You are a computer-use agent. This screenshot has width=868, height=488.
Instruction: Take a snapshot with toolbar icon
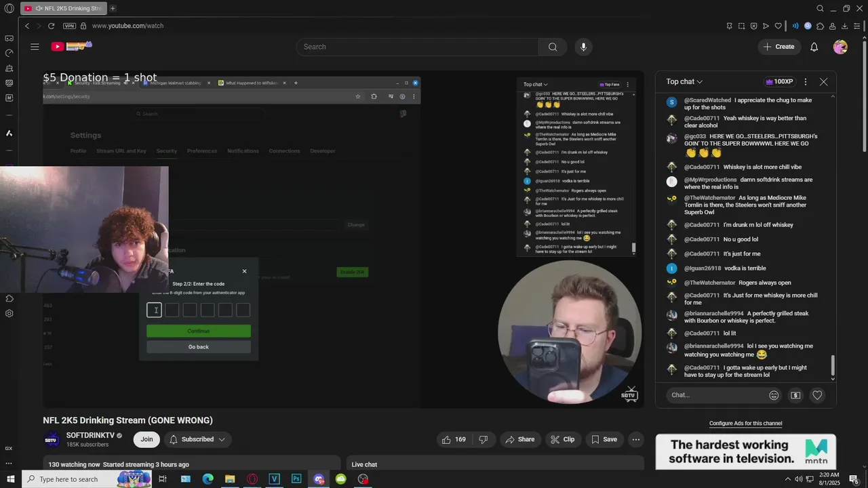741,26
